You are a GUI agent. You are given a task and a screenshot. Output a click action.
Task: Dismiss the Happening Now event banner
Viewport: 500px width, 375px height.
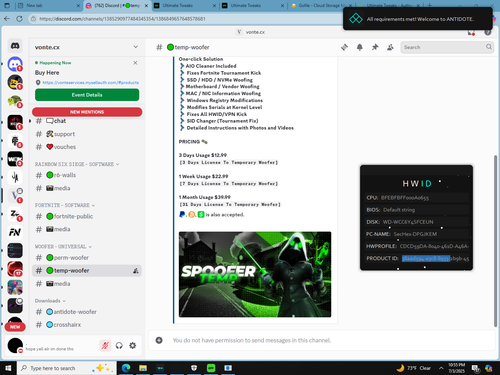pos(135,63)
